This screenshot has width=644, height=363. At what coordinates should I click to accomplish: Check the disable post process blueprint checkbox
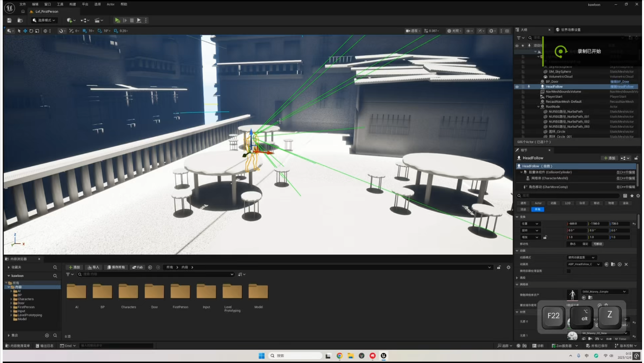tap(569, 271)
